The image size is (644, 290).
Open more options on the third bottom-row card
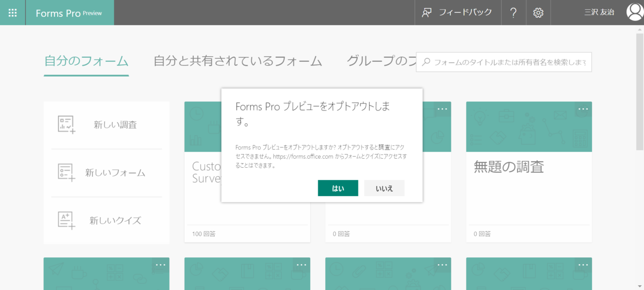tap(442, 265)
